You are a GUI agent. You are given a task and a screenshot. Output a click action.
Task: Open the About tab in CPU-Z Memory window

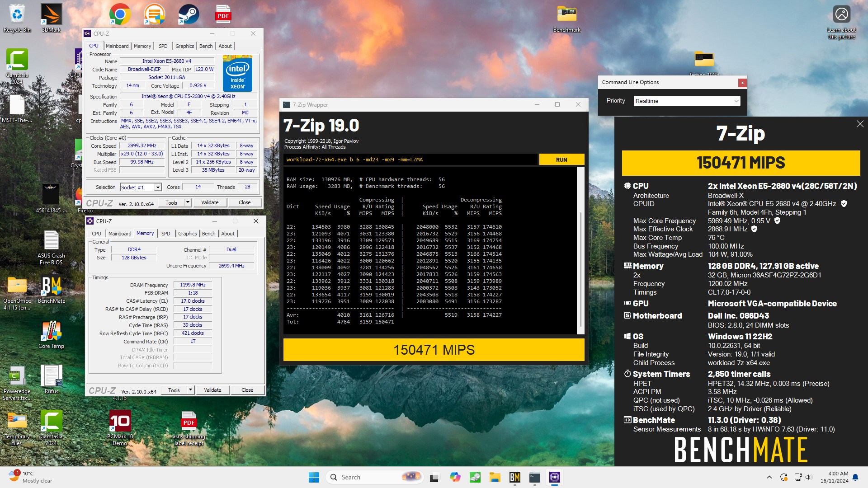228,234
